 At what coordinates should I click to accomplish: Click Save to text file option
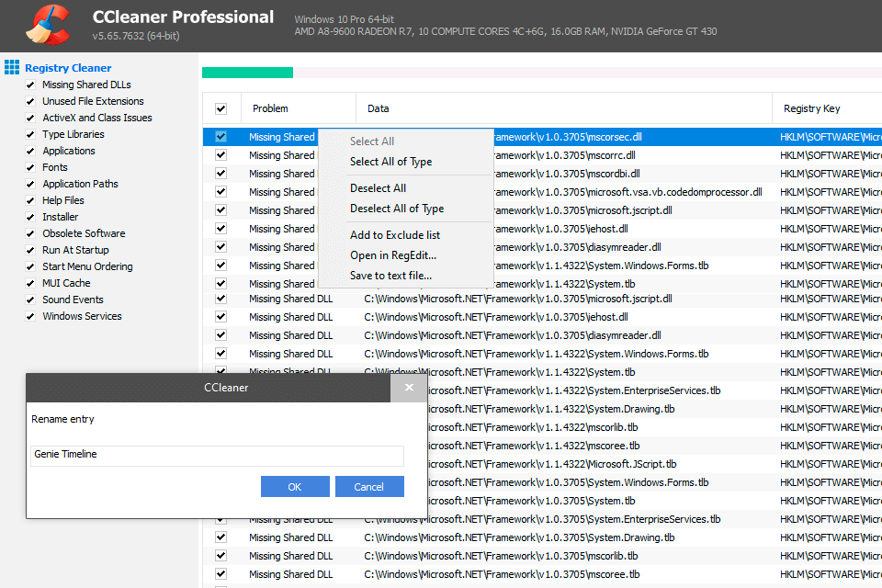[x=390, y=276]
